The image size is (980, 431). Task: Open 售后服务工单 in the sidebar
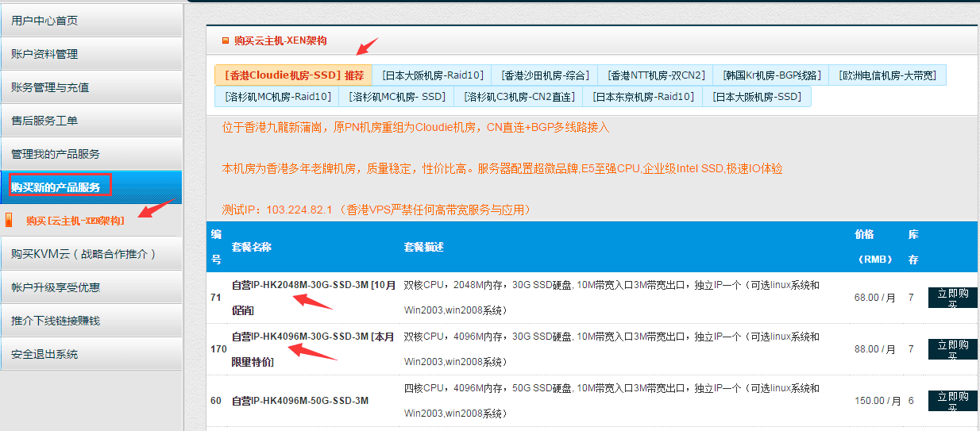[44, 121]
